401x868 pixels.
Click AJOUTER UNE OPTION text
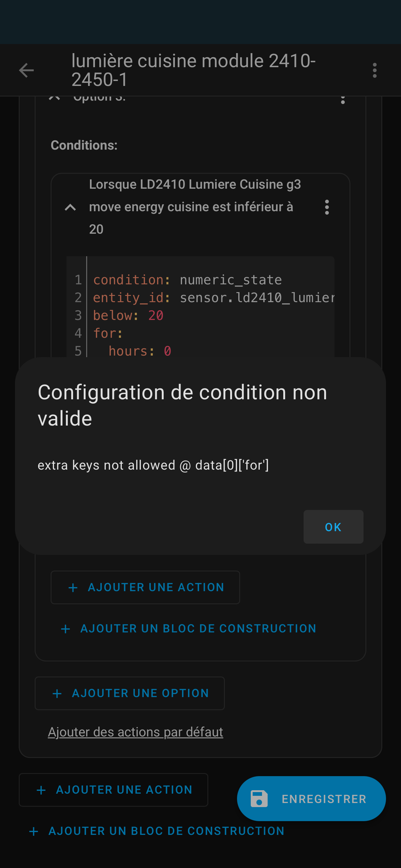tap(141, 693)
